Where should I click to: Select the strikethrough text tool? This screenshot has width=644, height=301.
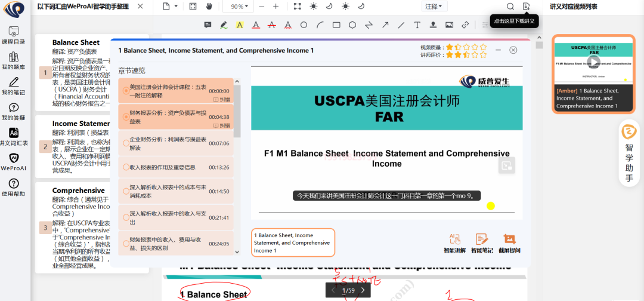coord(271,25)
